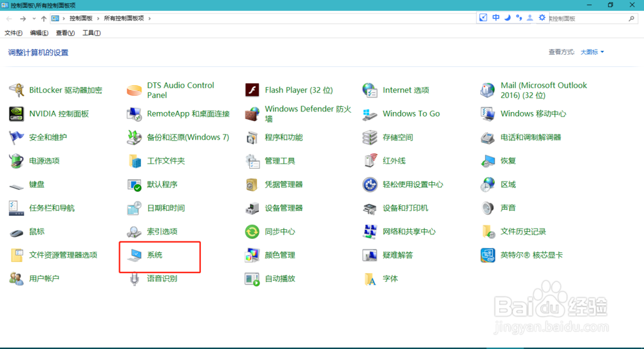
Task: Click 凭据管理器 link
Action: point(284,184)
